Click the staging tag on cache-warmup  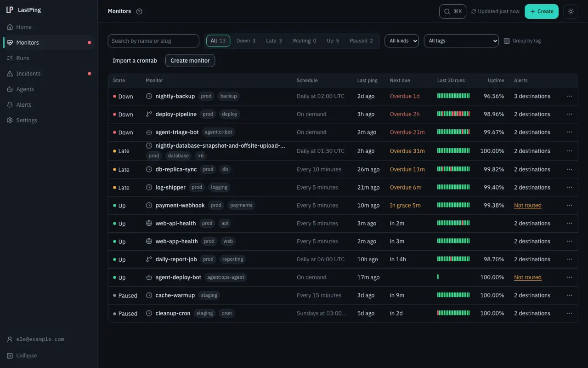[209, 295]
